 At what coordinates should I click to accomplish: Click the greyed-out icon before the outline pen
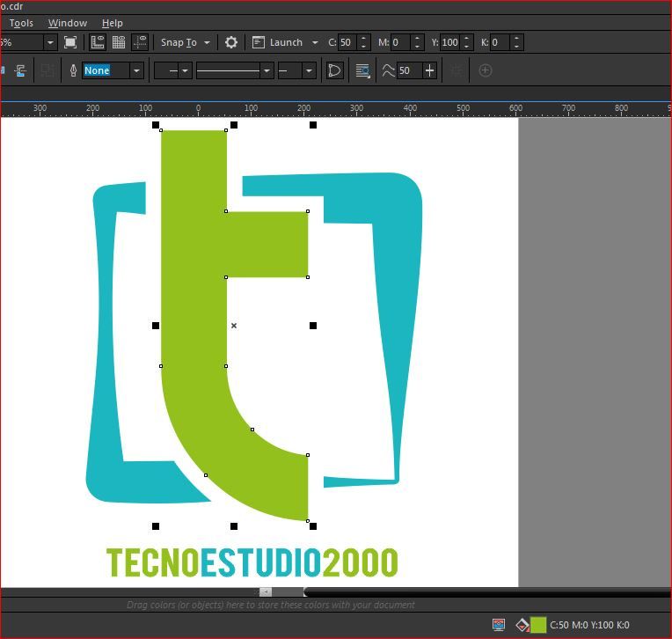tap(47, 70)
